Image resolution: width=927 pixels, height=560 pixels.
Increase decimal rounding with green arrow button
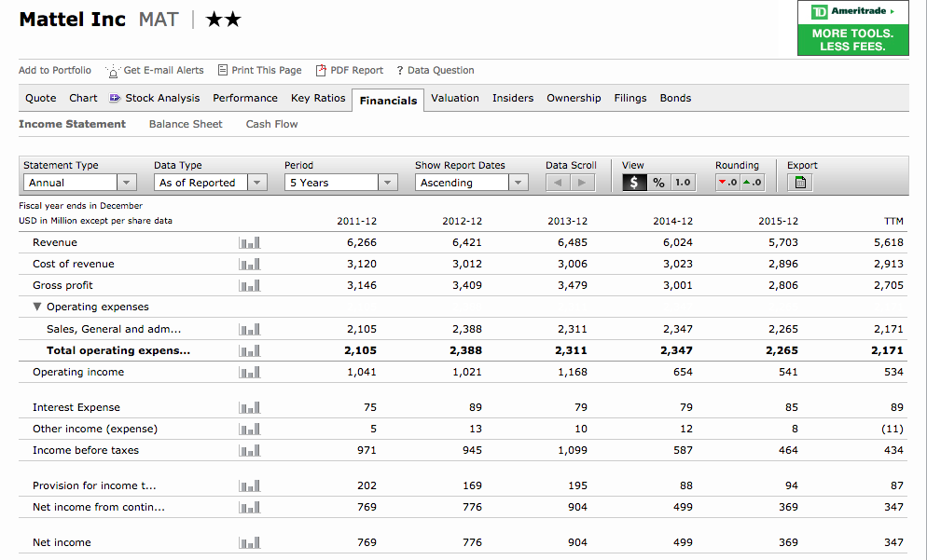753,183
